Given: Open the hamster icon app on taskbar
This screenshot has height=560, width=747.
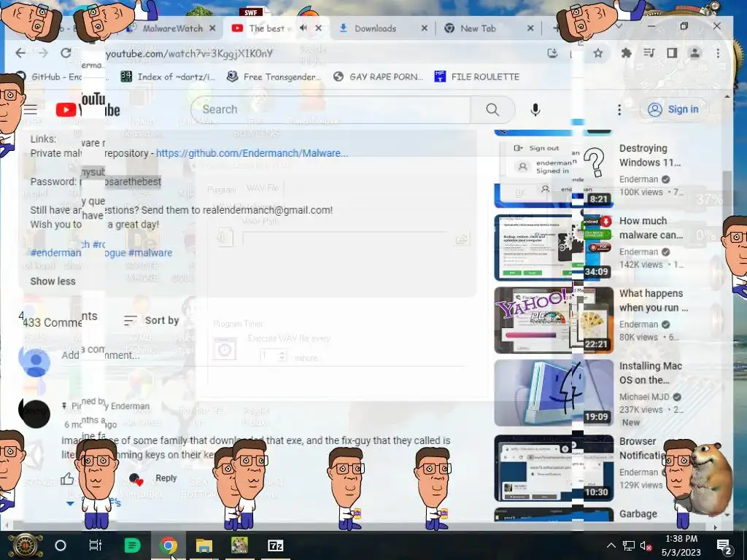Looking at the screenshot, I should pyautogui.click(x=239, y=545).
